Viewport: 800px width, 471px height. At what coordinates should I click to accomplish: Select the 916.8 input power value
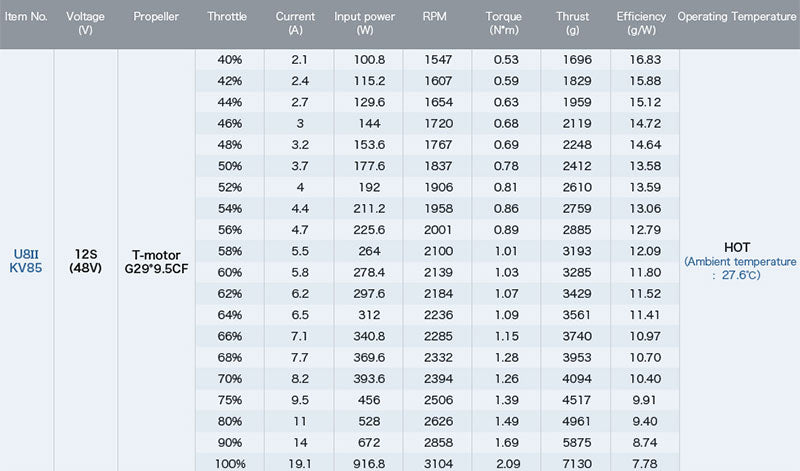(x=368, y=462)
